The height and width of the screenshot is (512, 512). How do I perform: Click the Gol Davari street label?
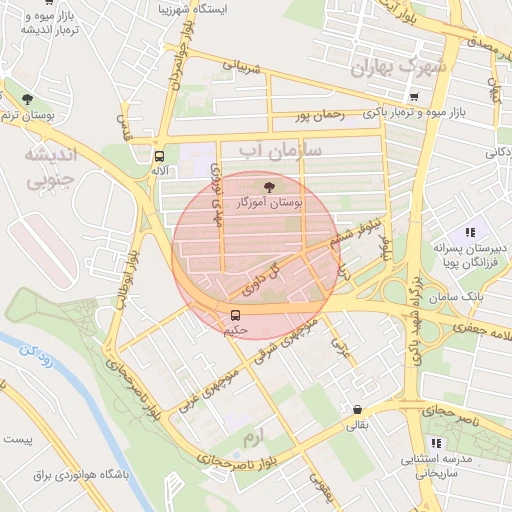click(x=261, y=279)
